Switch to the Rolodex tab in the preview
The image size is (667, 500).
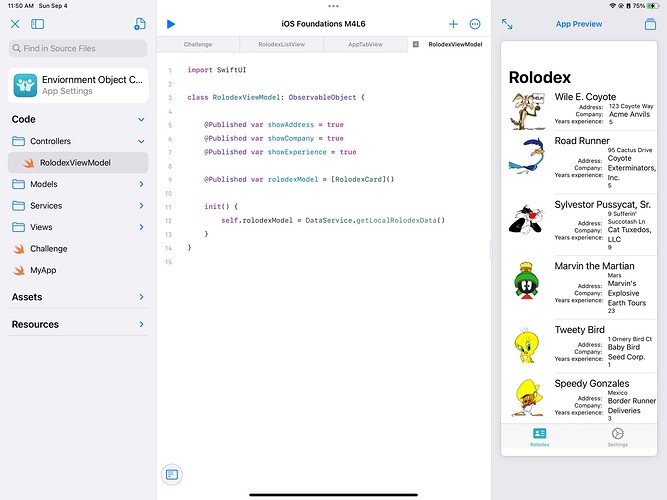click(x=539, y=437)
